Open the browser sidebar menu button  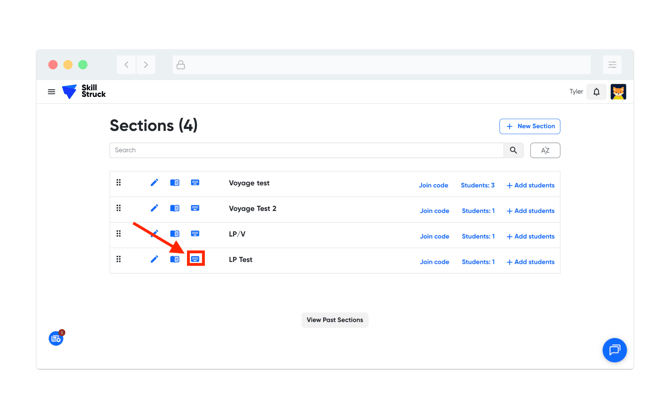point(612,65)
